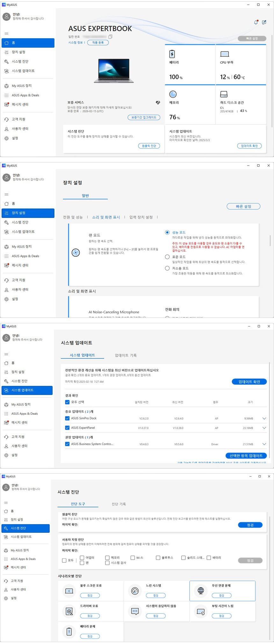The height and width of the screenshot is (644, 274).
Task: Click the 무선 연결 문제 globe icon
Action: pyautogui.click(x=201, y=590)
